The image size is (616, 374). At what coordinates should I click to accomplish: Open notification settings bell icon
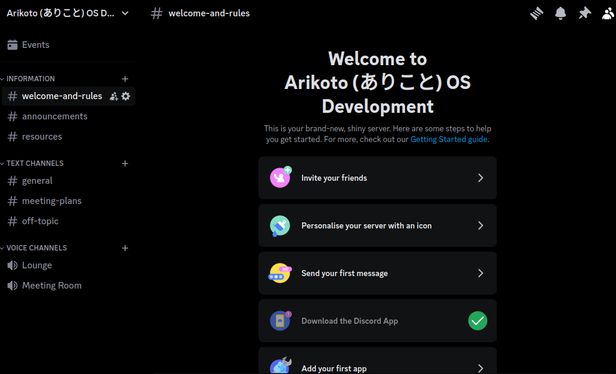click(x=560, y=13)
